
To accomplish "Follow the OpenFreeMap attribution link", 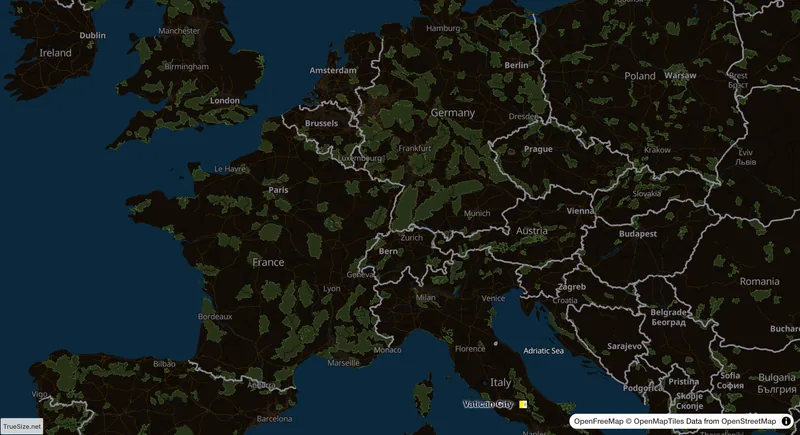I will tap(598, 421).
